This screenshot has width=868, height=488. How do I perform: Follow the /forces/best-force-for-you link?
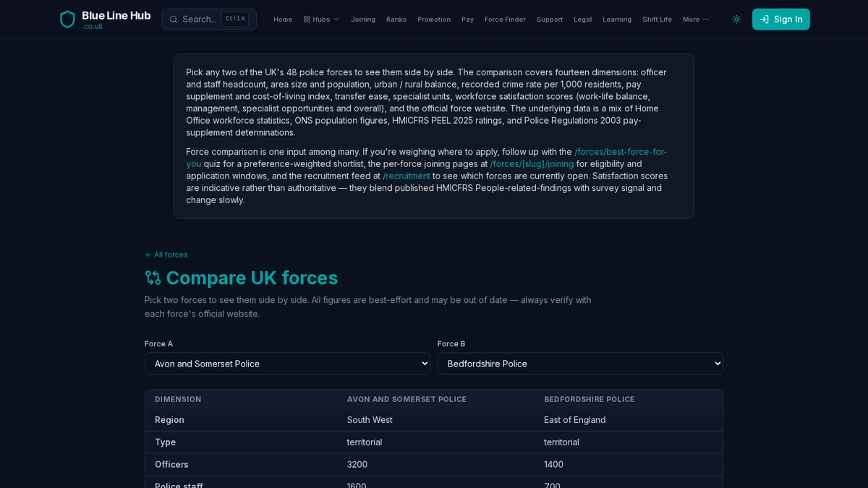point(621,152)
